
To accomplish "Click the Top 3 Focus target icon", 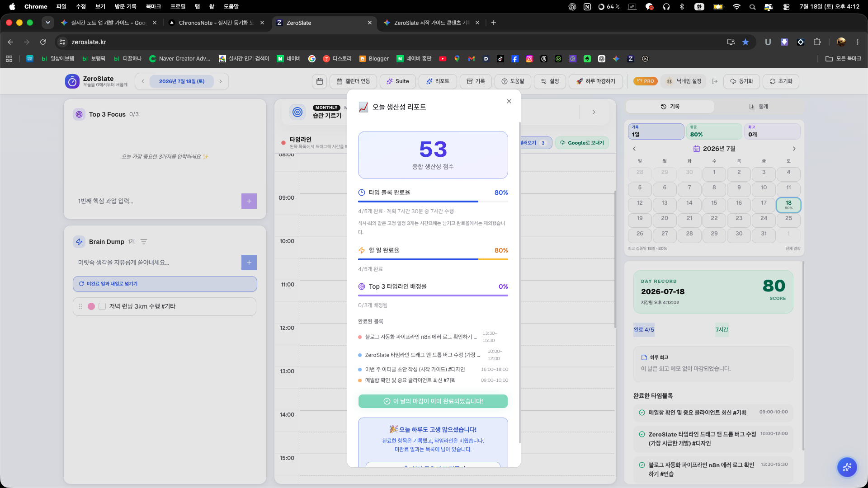I will click(x=79, y=114).
